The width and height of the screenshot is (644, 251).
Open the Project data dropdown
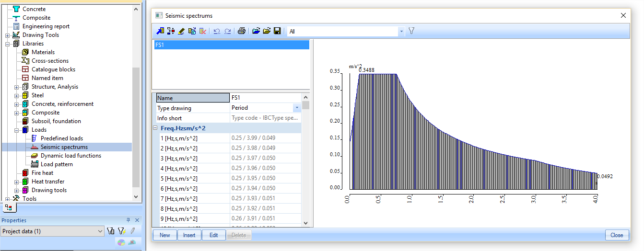pos(100,231)
